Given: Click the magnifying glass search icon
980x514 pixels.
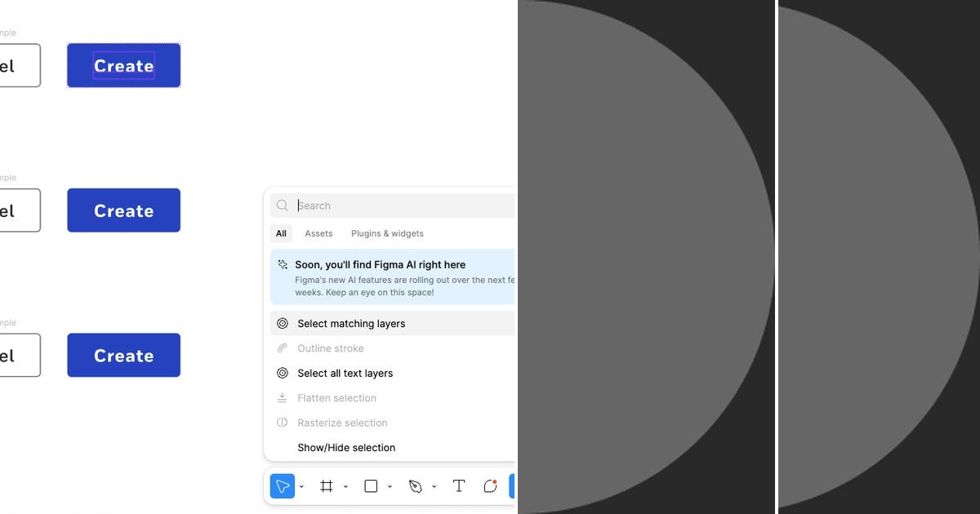Looking at the screenshot, I should pyautogui.click(x=282, y=206).
